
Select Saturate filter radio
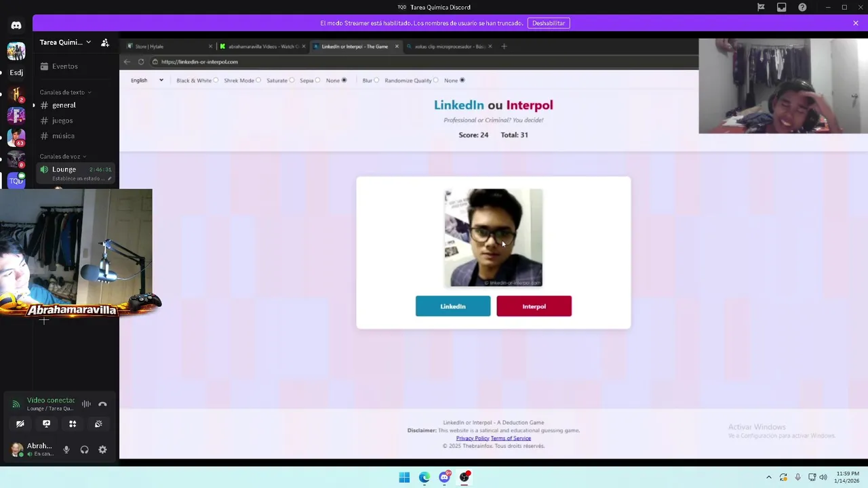(x=292, y=80)
